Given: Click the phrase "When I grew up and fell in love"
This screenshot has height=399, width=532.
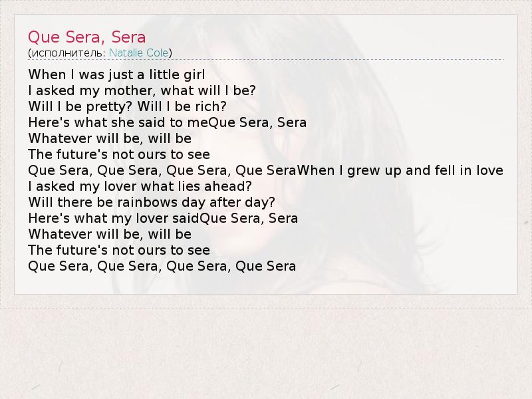Looking at the screenshot, I should coord(400,170).
